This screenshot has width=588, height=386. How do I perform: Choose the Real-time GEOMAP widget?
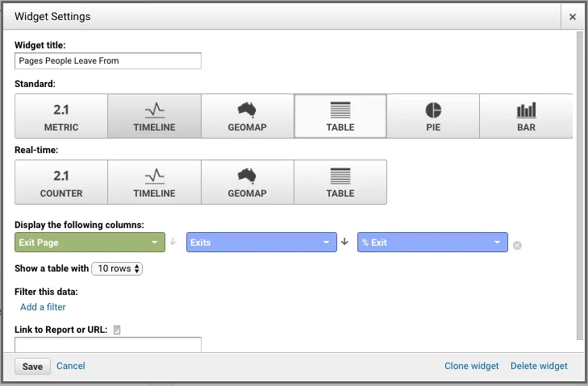point(247,182)
